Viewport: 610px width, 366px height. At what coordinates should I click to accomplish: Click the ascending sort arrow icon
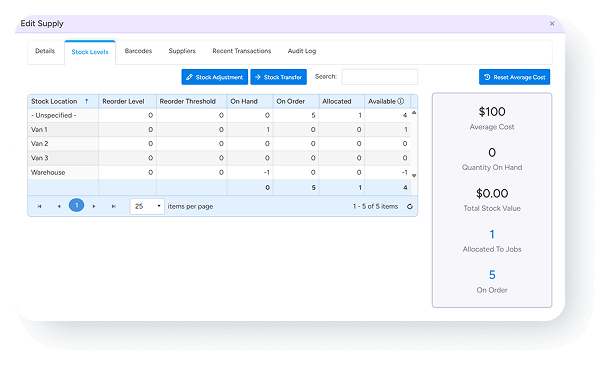tap(86, 101)
